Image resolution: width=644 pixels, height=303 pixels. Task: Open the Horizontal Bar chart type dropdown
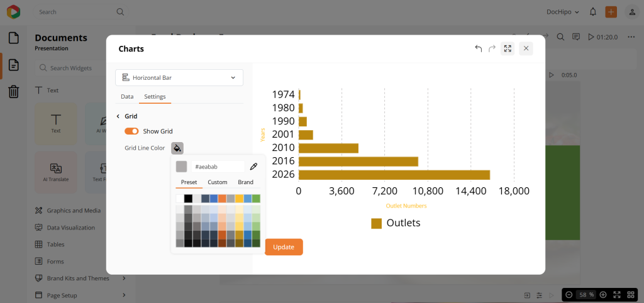pyautogui.click(x=179, y=77)
